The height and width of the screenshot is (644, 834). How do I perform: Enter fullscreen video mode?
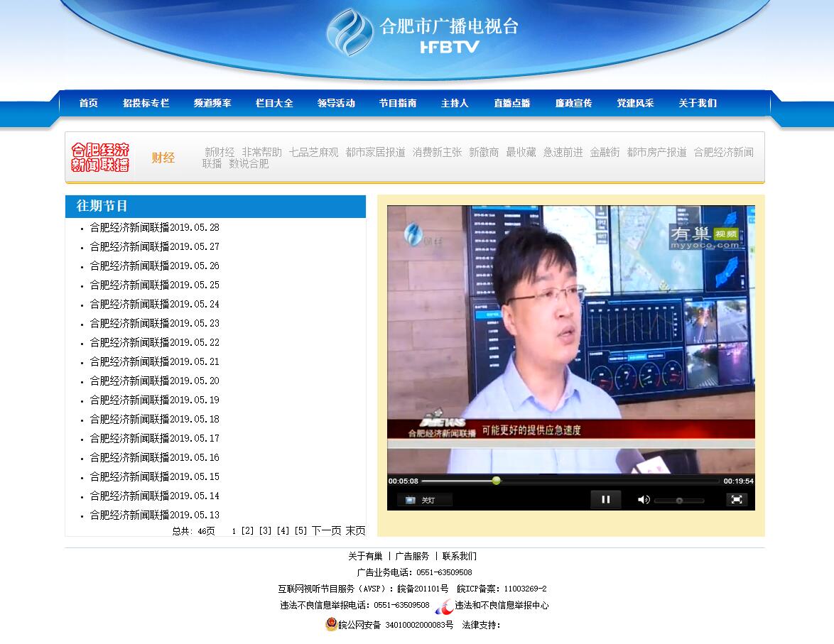(737, 500)
